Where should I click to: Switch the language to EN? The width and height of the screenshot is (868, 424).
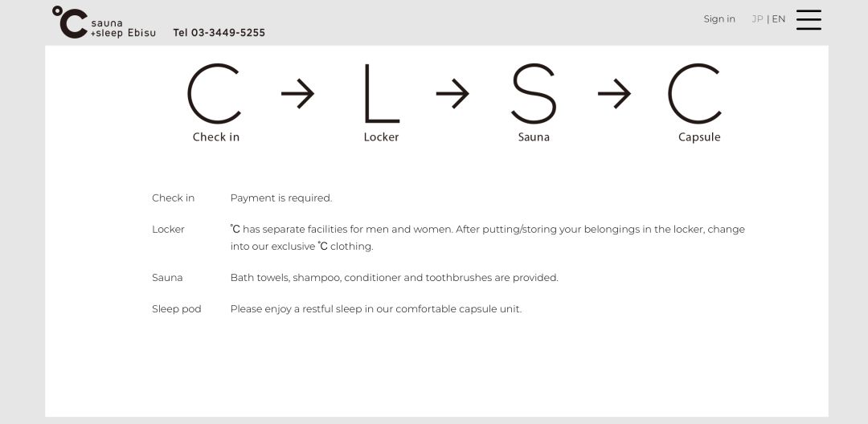click(779, 19)
